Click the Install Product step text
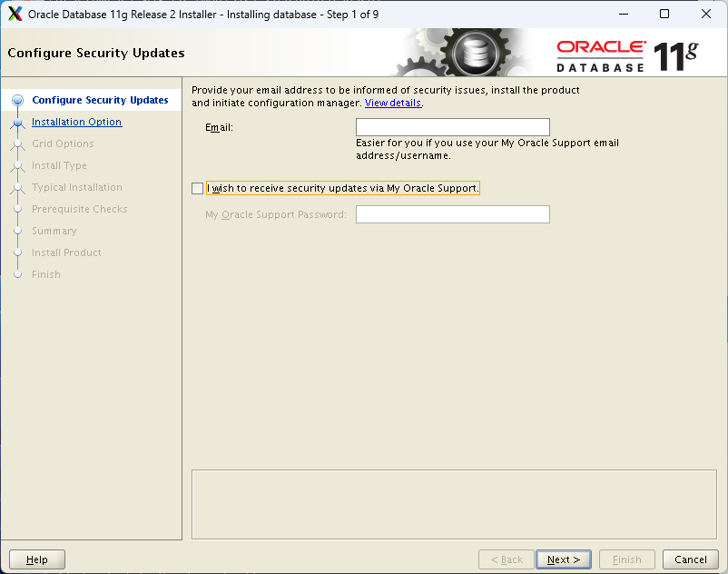The image size is (728, 574). pos(66,252)
